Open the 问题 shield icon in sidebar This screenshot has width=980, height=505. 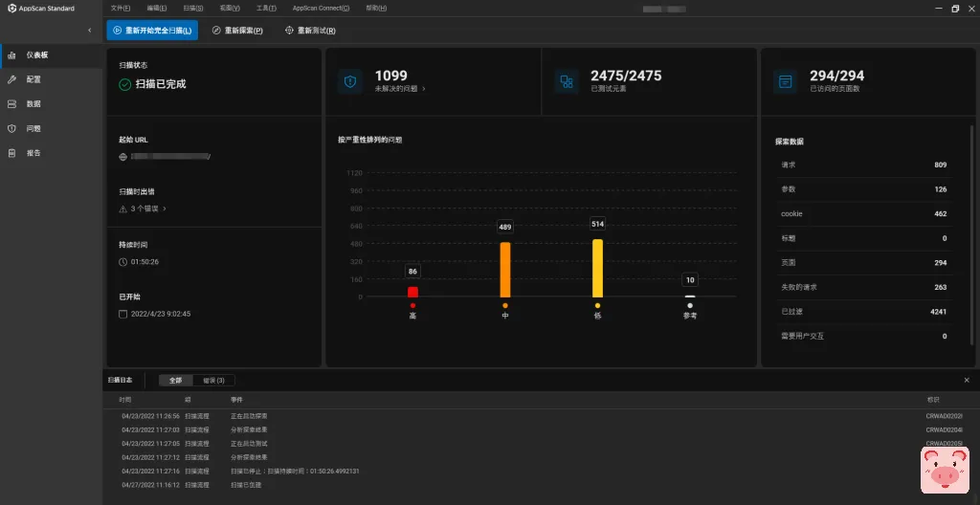coord(11,128)
